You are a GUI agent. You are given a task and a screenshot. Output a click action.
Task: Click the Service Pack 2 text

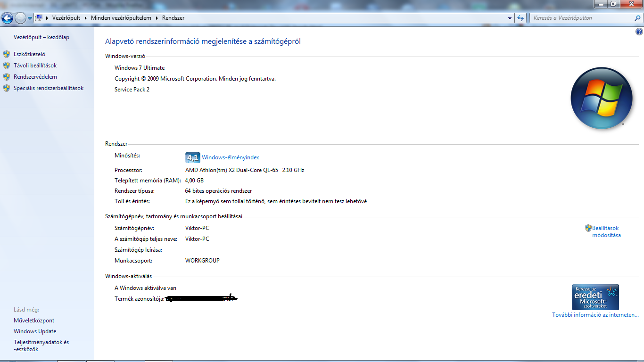[132, 90]
